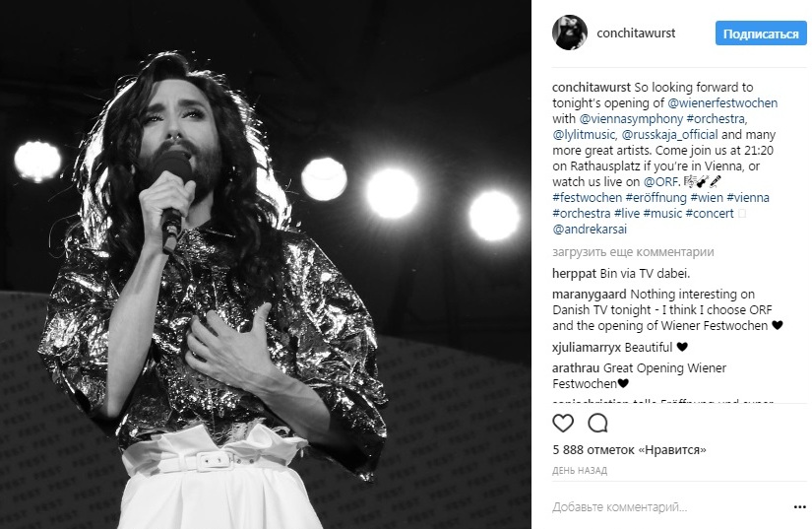The image size is (812, 529).
Task: Open the black-and-white concert photo
Action: point(265,264)
